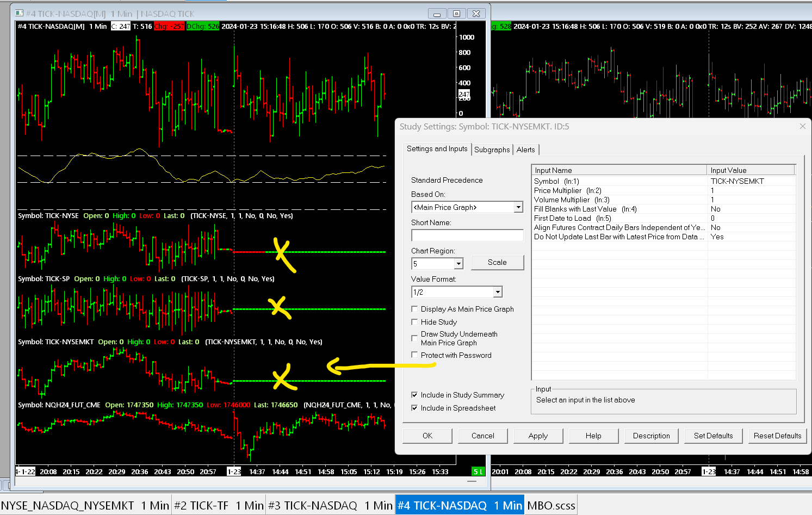The image size is (812, 515).
Task: Click the red Chg: -257 box in chart header
Action: pyautogui.click(x=169, y=26)
